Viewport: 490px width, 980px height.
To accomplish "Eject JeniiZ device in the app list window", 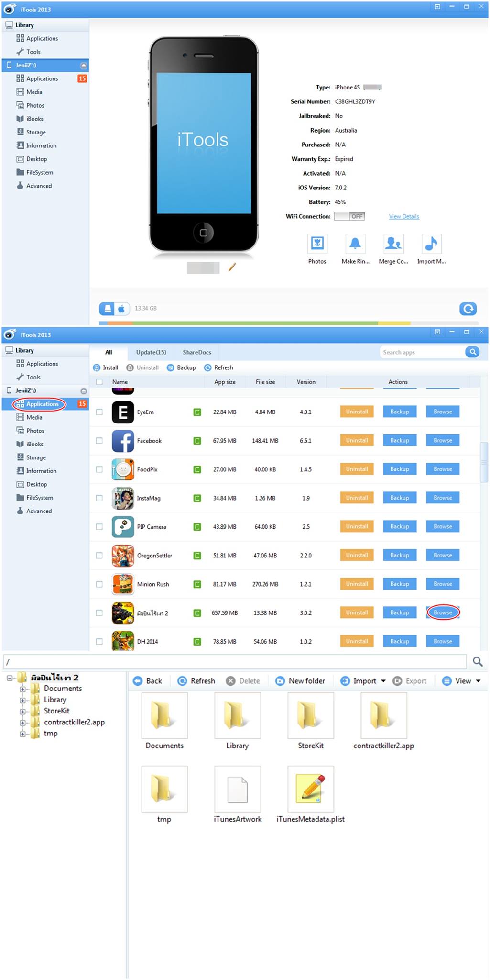I will (x=84, y=391).
